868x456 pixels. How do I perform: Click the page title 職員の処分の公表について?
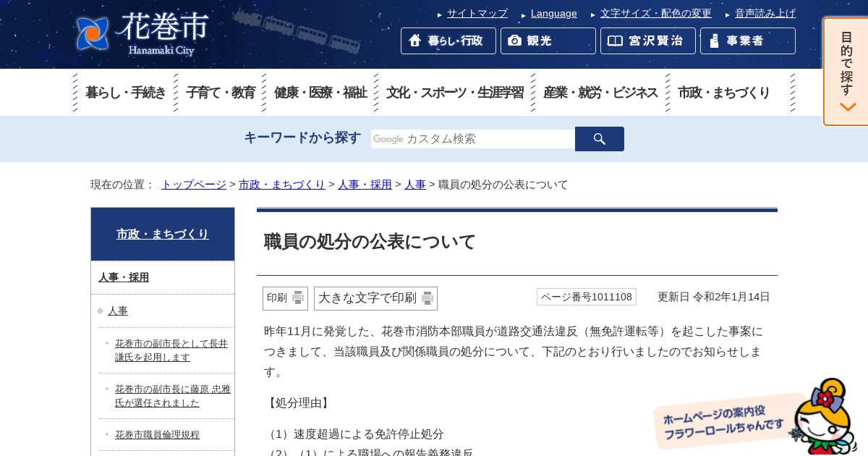tap(370, 242)
